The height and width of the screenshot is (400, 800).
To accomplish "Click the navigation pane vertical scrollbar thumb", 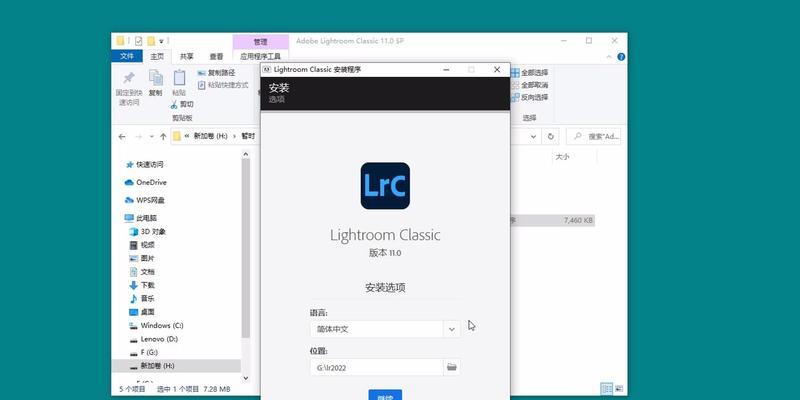I will 245,248.
